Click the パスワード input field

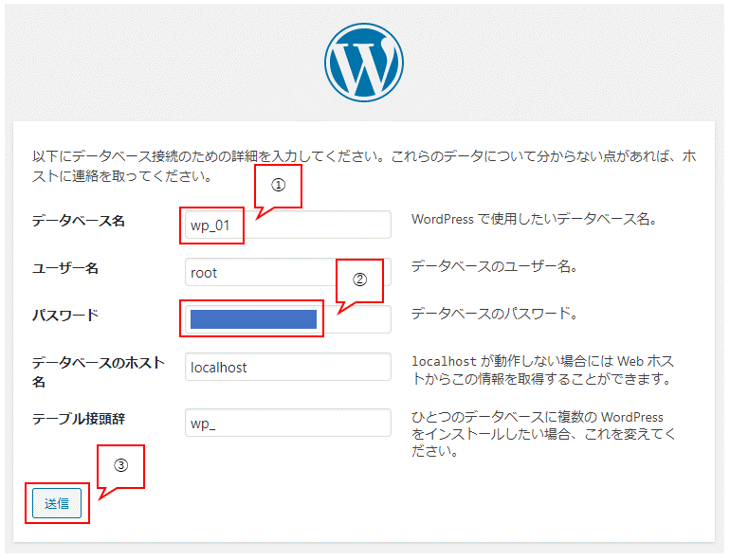(287, 319)
